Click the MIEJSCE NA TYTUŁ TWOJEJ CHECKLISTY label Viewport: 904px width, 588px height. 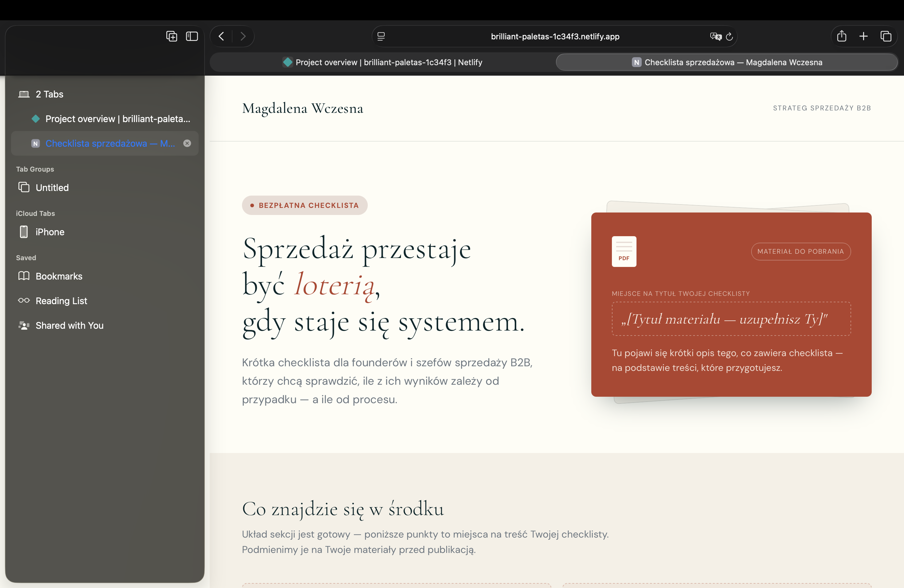(681, 294)
